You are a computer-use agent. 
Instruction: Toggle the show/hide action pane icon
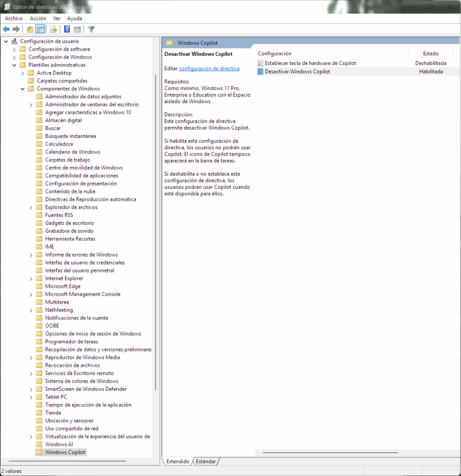click(x=78, y=29)
